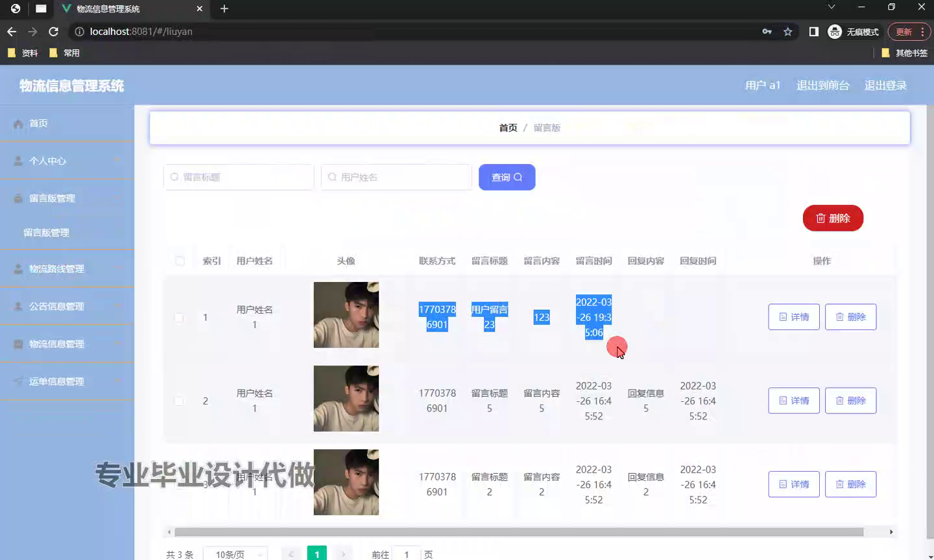
Task: Open the saved passwords key icon
Action: [767, 31]
